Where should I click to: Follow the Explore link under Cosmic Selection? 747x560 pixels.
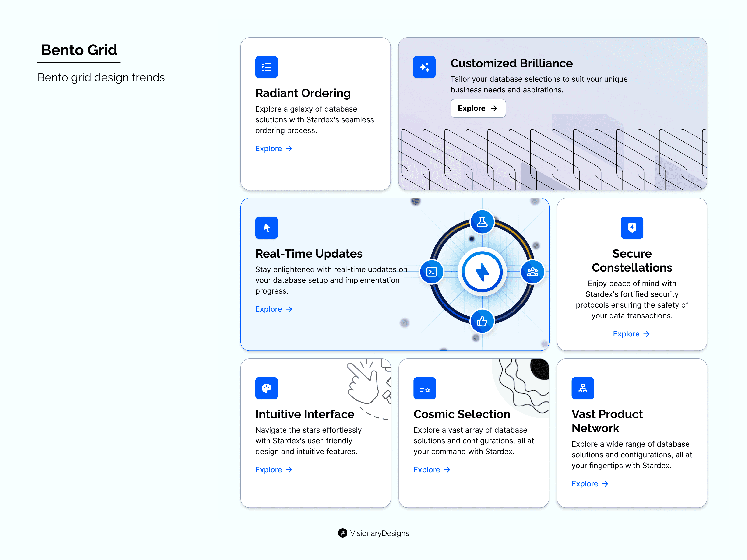tap(432, 469)
